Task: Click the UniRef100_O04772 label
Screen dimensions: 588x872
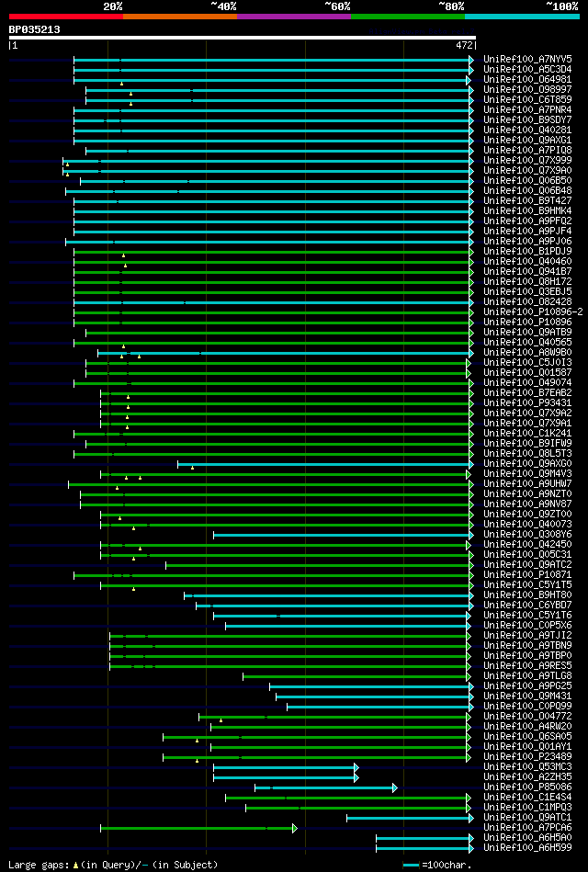Action: coord(527,716)
